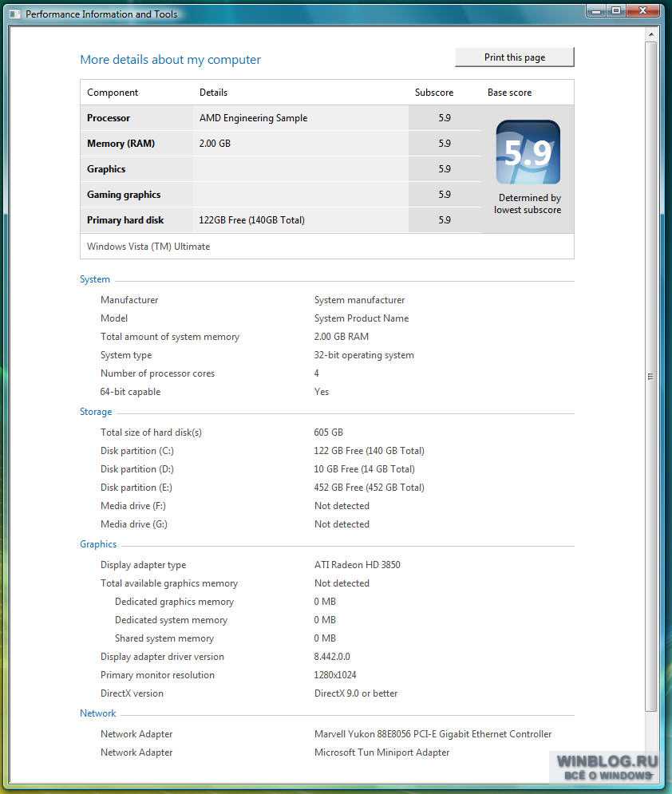Viewport: 672px width, 794px height.
Task: Minimize the Performance Information window
Action: (596, 10)
